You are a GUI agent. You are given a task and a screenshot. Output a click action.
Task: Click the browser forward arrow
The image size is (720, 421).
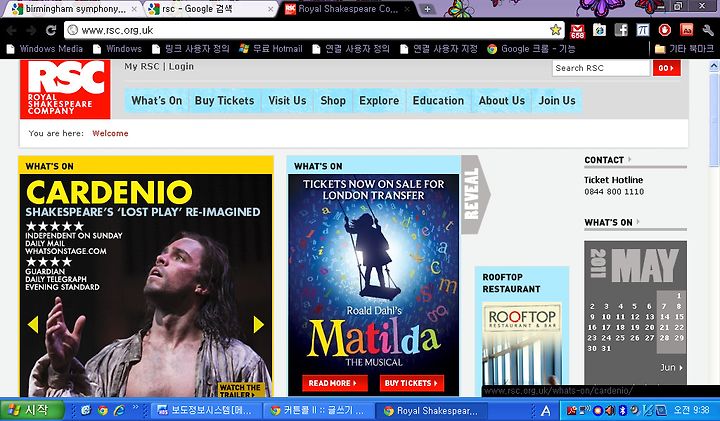point(31,30)
